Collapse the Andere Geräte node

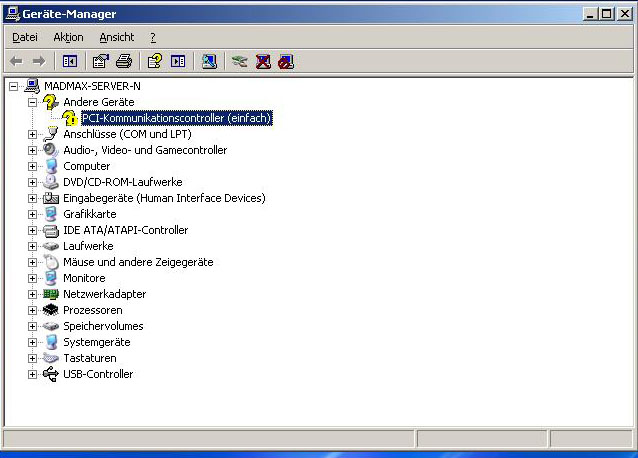click(x=33, y=102)
